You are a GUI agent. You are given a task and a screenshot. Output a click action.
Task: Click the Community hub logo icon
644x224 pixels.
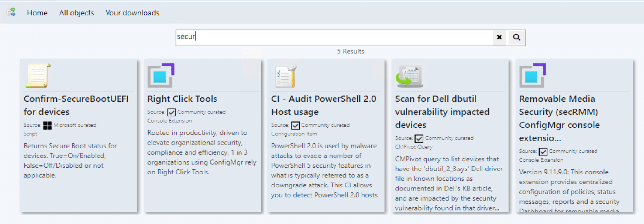tap(11, 12)
